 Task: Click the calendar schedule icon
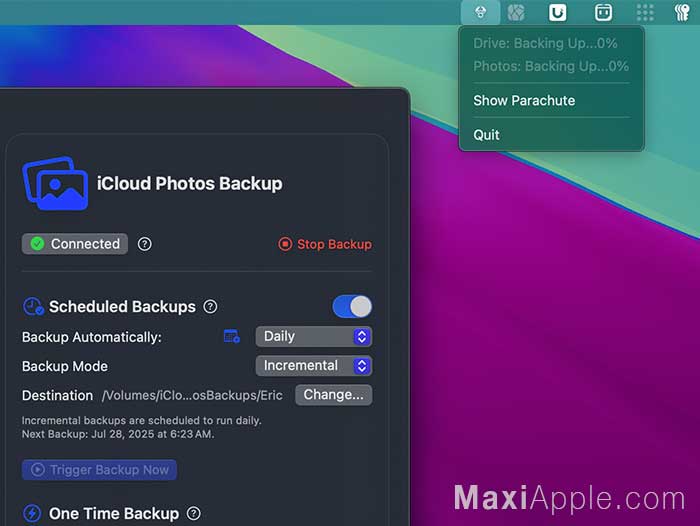coord(232,336)
